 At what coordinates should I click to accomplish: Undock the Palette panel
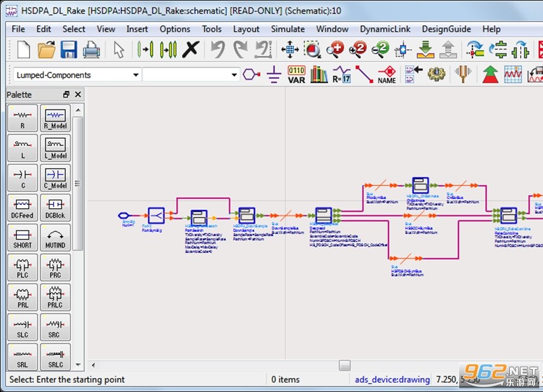[66, 94]
